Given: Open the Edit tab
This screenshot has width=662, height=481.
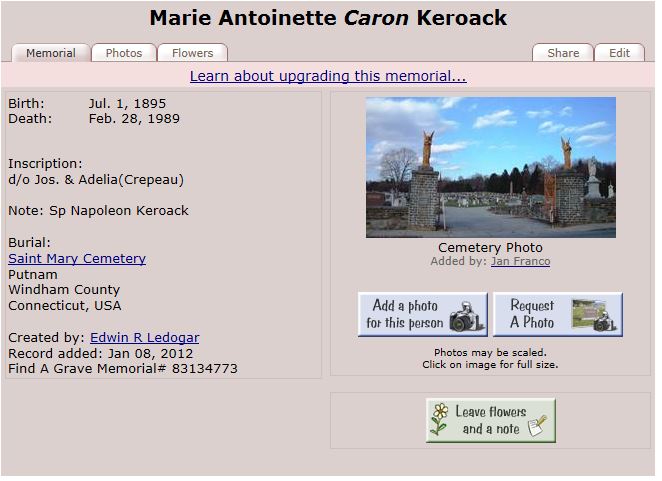Looking at the screenshot, I should click(619, 53).
